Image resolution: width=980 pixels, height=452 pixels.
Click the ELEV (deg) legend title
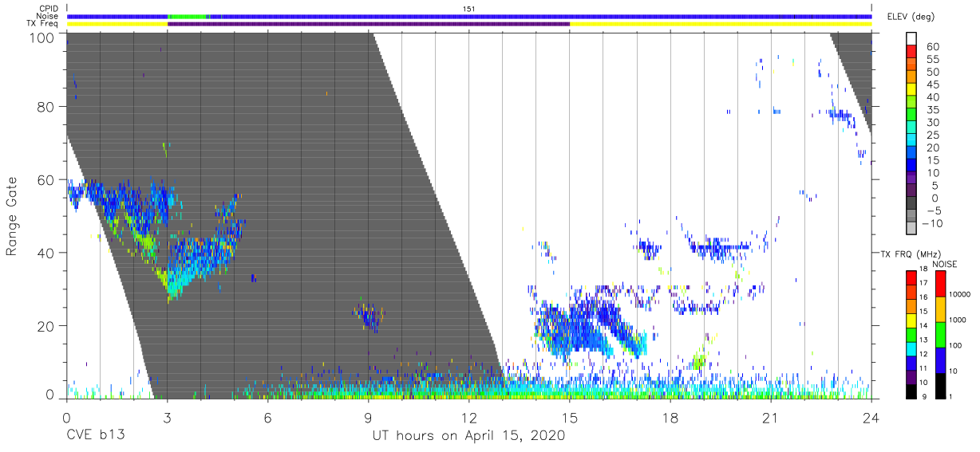(x=911, y=17)
